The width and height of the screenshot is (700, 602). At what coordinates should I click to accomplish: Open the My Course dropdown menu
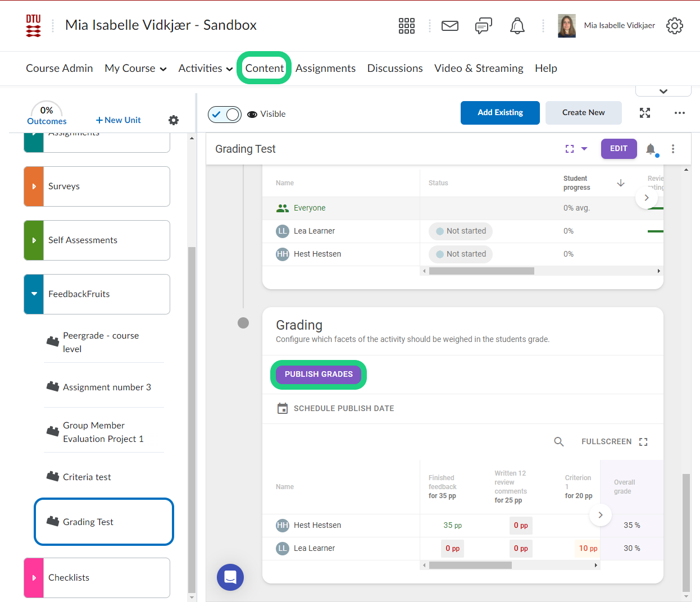pos(135,69)
